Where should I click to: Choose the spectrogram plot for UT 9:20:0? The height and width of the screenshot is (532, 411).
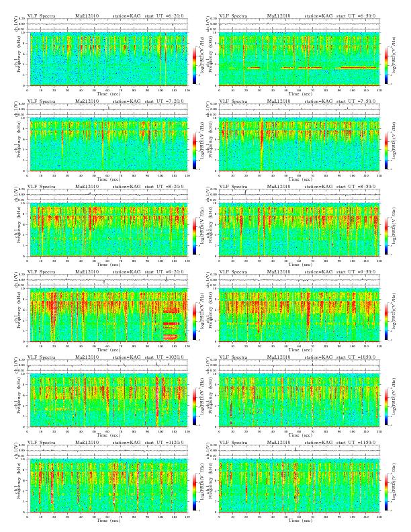(107, 315)
